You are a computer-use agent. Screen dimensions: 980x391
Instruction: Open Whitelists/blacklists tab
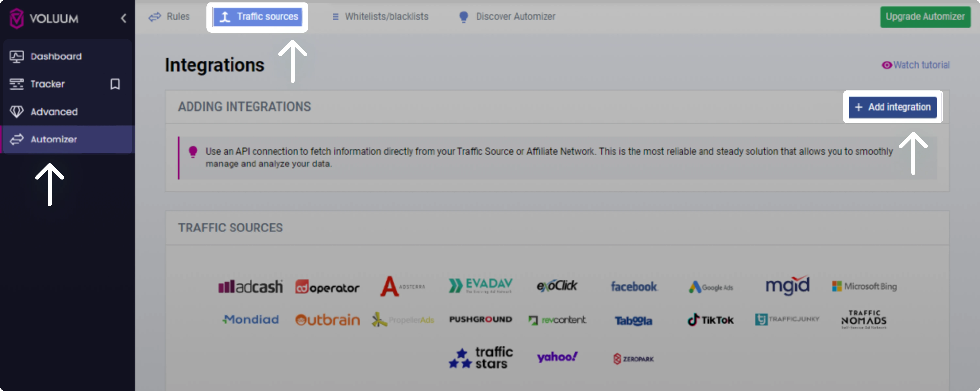[380, 17]
